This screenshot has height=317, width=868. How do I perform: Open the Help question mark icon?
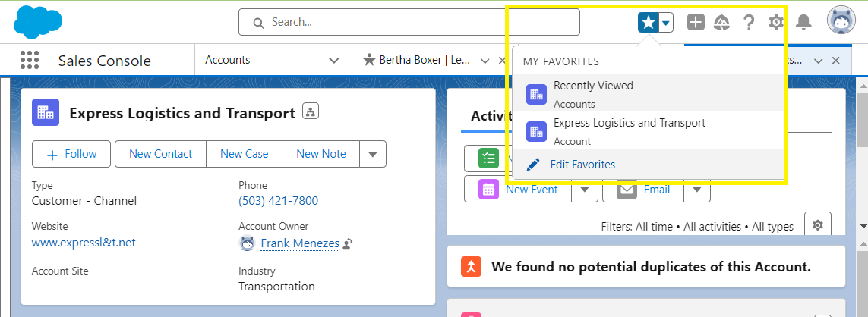[x=749, y=22]
